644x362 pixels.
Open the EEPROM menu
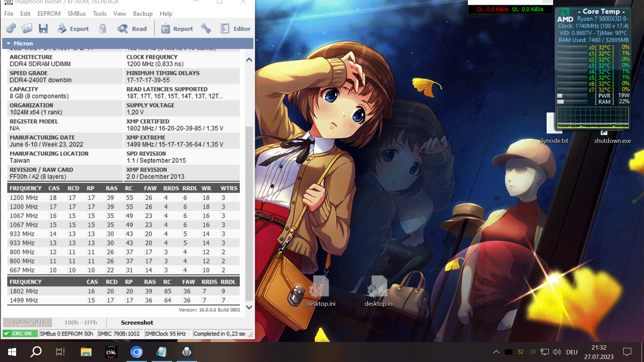[49, 13]
